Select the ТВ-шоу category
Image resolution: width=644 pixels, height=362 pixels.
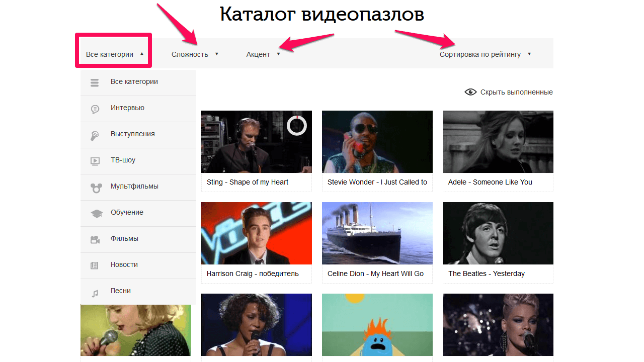(138, 161)
